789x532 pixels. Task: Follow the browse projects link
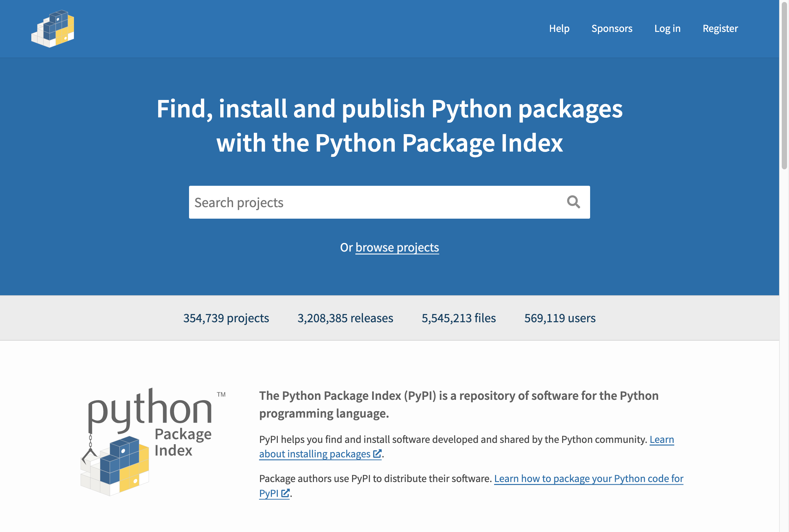tap(397, 247)
